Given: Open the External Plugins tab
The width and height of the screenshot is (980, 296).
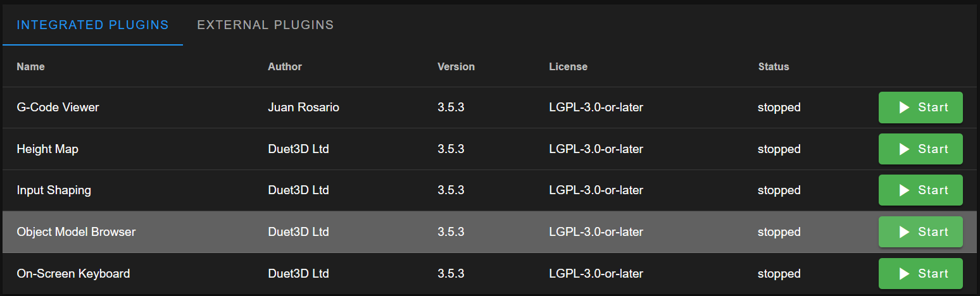Looking at the screenshot, I should pyautogui.click(x=265, y=25).
